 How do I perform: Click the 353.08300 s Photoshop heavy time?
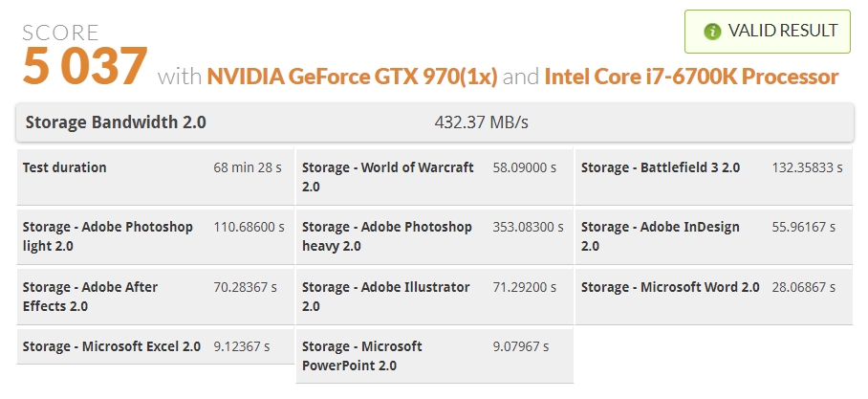(x=528, y=227)
